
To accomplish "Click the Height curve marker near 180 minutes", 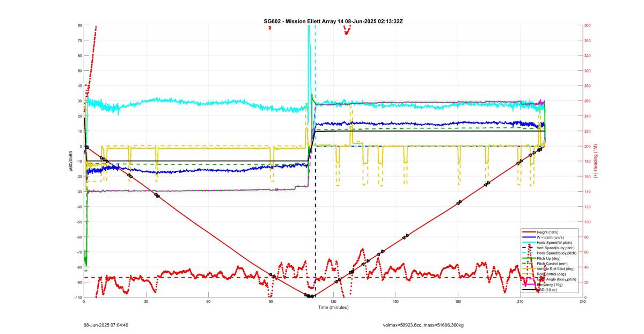I will pos(459,202).
